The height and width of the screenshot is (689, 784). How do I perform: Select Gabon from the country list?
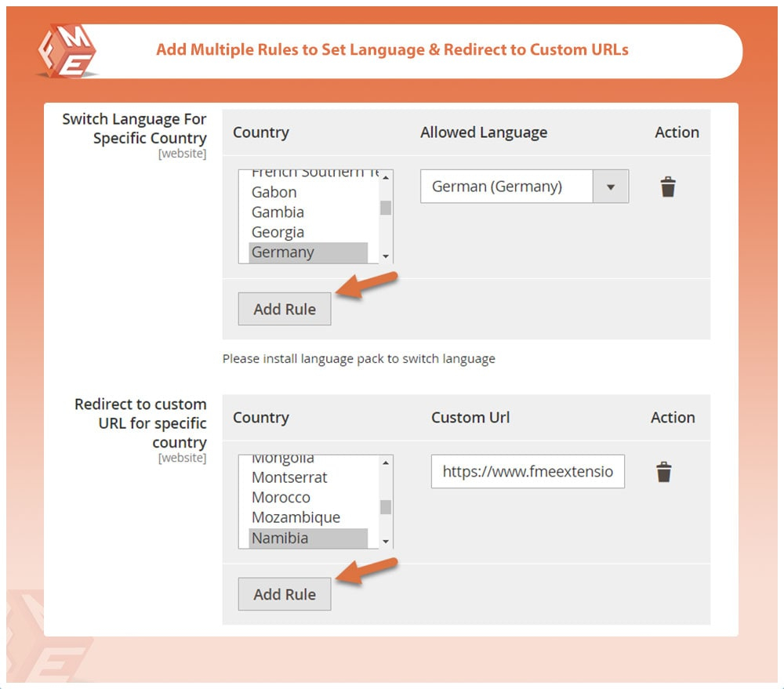[x=274, y=191]
